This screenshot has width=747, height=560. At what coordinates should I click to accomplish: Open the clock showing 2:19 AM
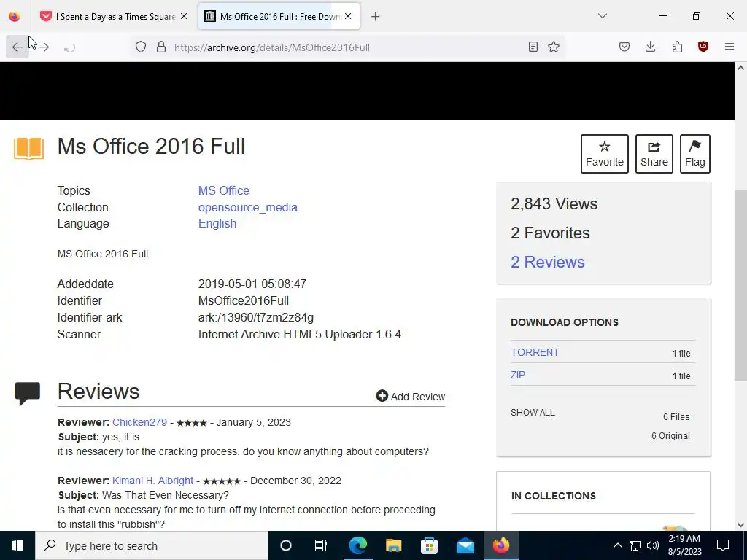(x=684, y=545)
